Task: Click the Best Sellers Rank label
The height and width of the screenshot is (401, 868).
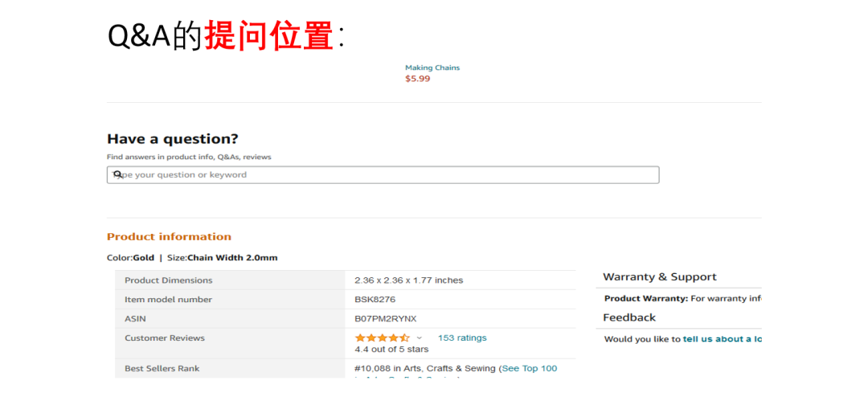Action: point(162,369)
